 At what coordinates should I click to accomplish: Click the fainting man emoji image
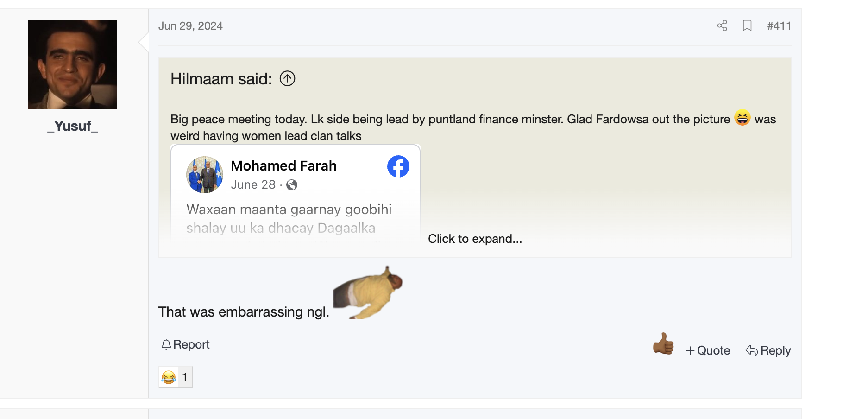click(x=368, y=293)
